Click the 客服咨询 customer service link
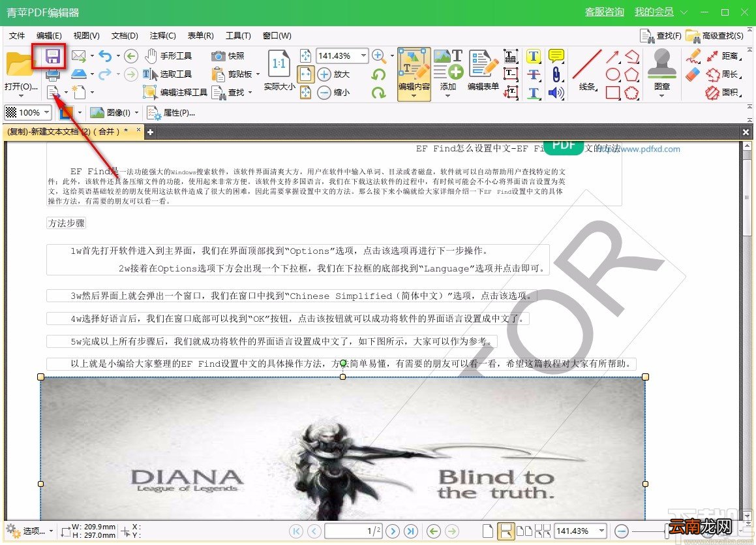 604,12
